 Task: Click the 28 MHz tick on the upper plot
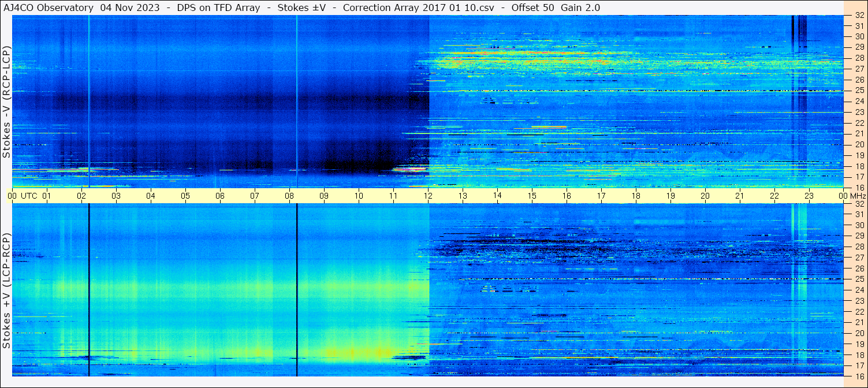pos(859,58)
